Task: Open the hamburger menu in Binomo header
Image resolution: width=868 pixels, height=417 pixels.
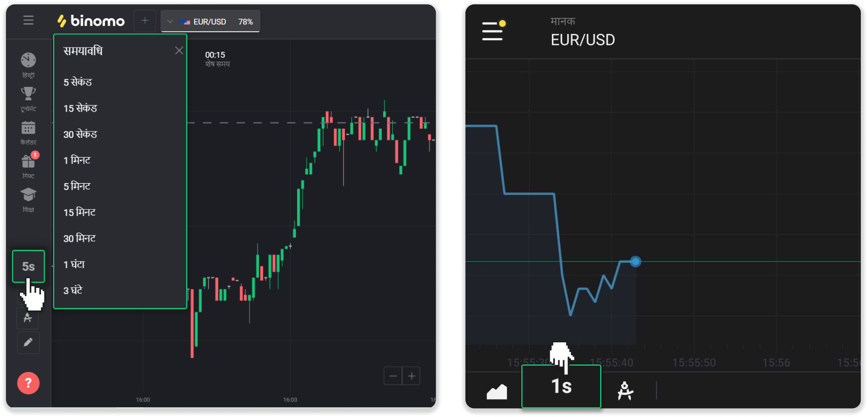Action: point(28,20)
